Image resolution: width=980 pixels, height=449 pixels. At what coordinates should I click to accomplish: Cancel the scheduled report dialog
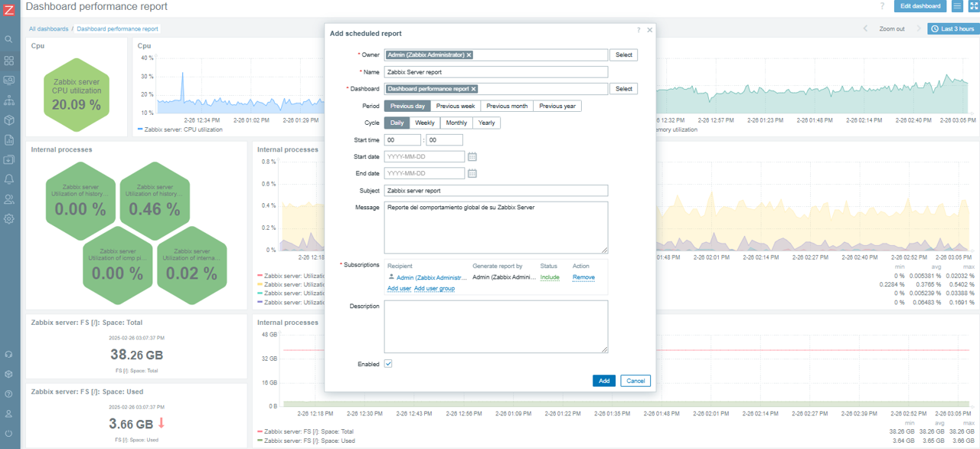click(635, 381)
